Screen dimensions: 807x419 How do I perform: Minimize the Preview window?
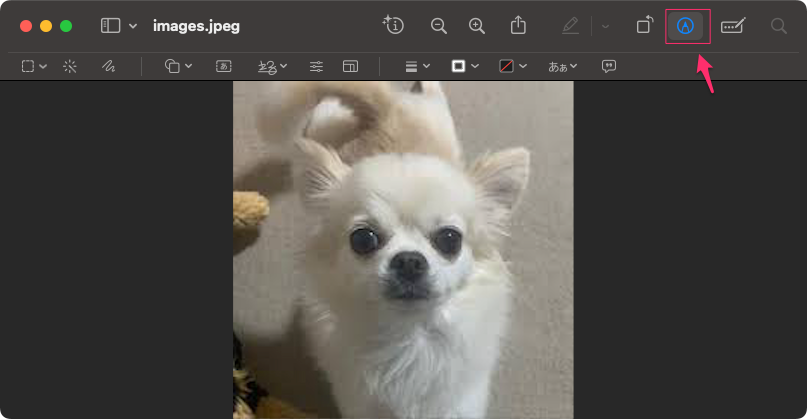46,26
